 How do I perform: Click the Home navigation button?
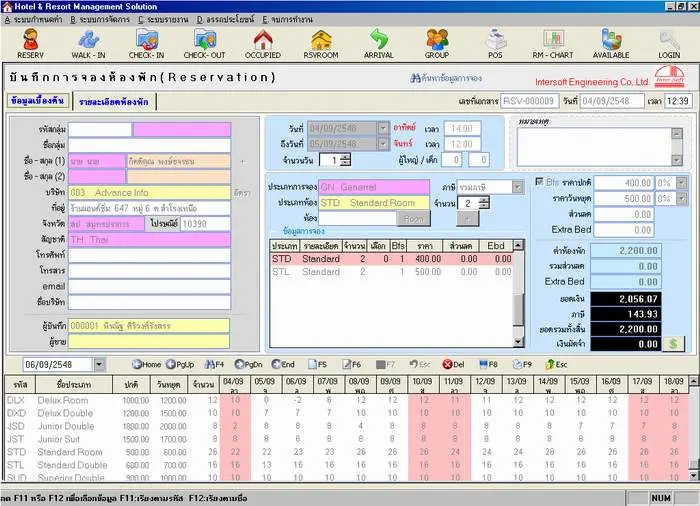146,364
